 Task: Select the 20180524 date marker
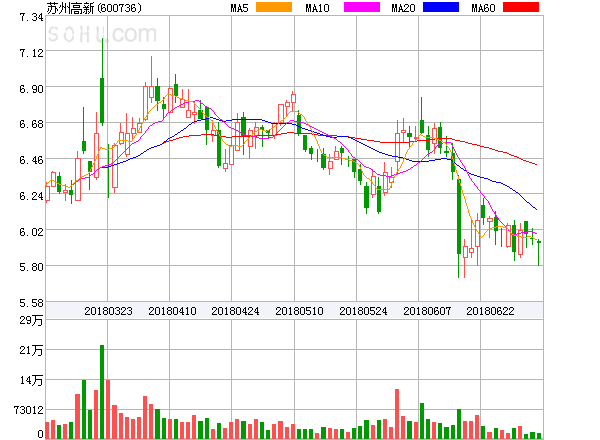pos(363,311)
